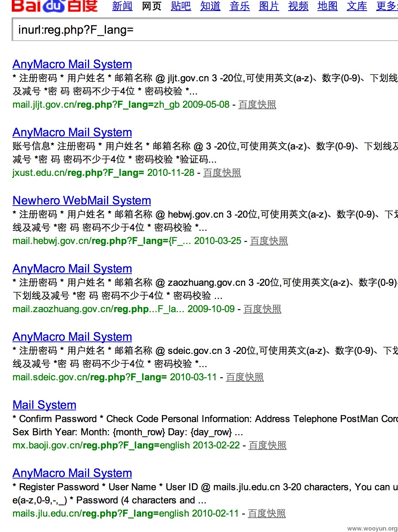
Task: Open the Newhero WebMail System result
Action: coord(82,200)
